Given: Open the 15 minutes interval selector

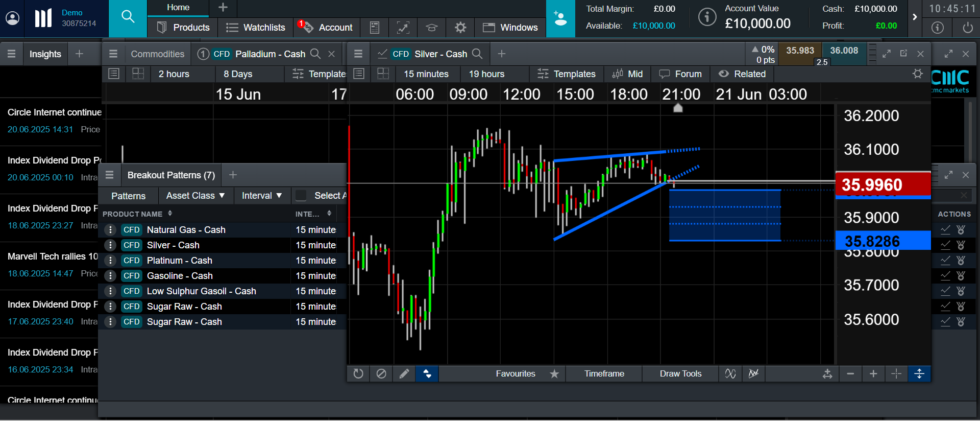Looking at the screenshot, I should click(426, 74).
